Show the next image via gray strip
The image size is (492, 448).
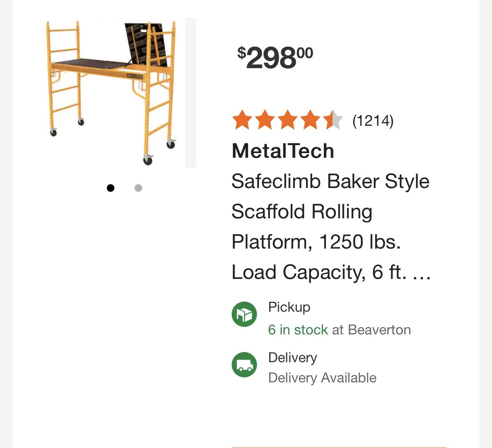point(190,93)
